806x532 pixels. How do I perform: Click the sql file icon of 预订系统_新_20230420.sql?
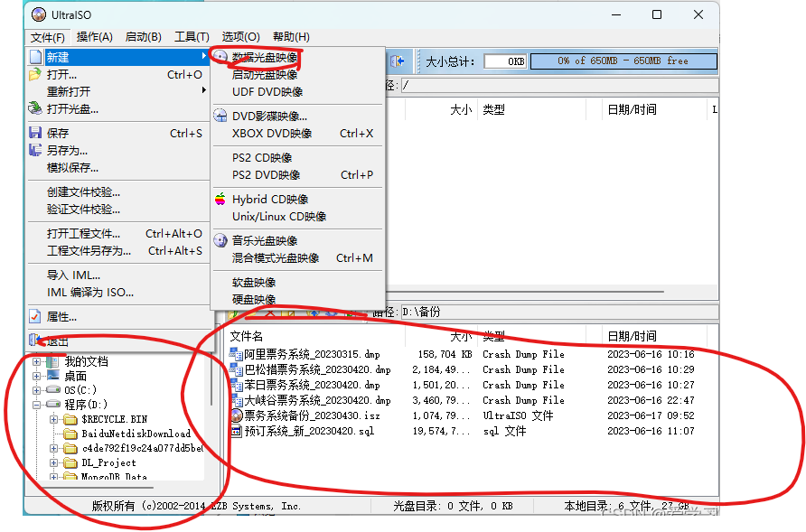click(236, 431)
